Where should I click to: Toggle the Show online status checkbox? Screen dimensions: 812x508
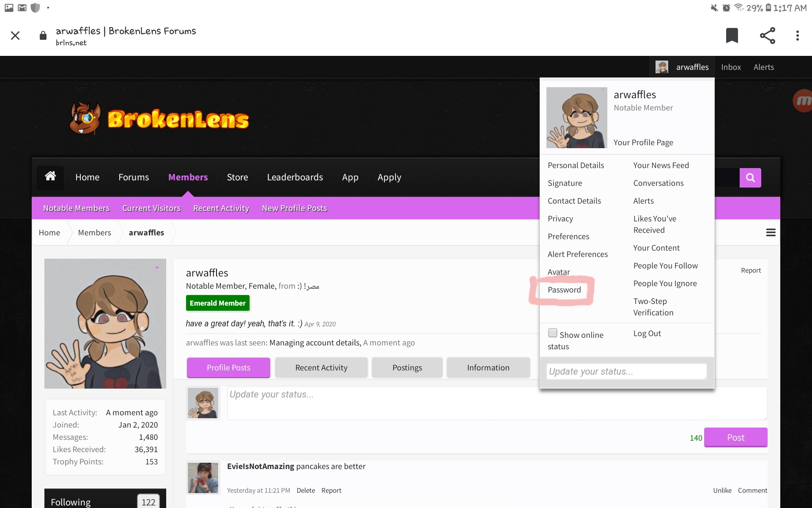(552, 333)
